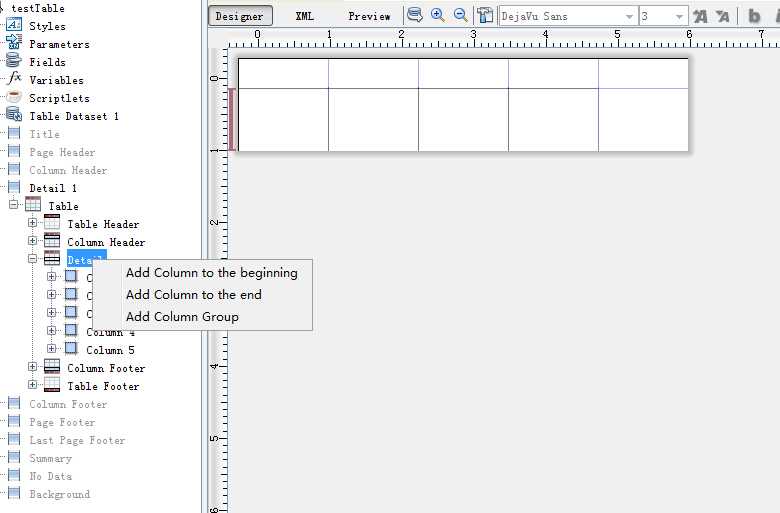Screen dimensions: 780x513
Task: Zoom out with the magnifier minus icon
Action: (x=461, y=15)
